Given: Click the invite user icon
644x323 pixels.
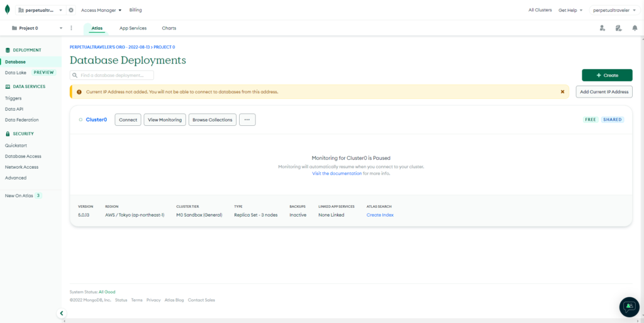Looking at the screenshot, I should pos(602,28).
